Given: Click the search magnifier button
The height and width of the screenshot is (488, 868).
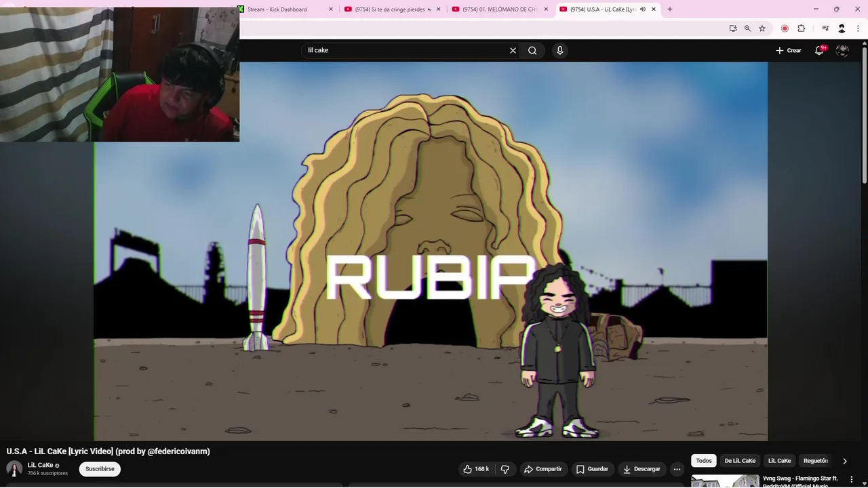Looking at the screenshot, I should point(532,50).
